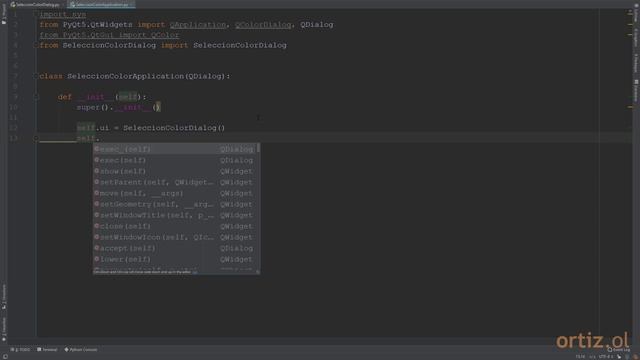Click method icon beside close(self) suggestion
The height and width of the screenshot is (360, 640).
[97, 226]
